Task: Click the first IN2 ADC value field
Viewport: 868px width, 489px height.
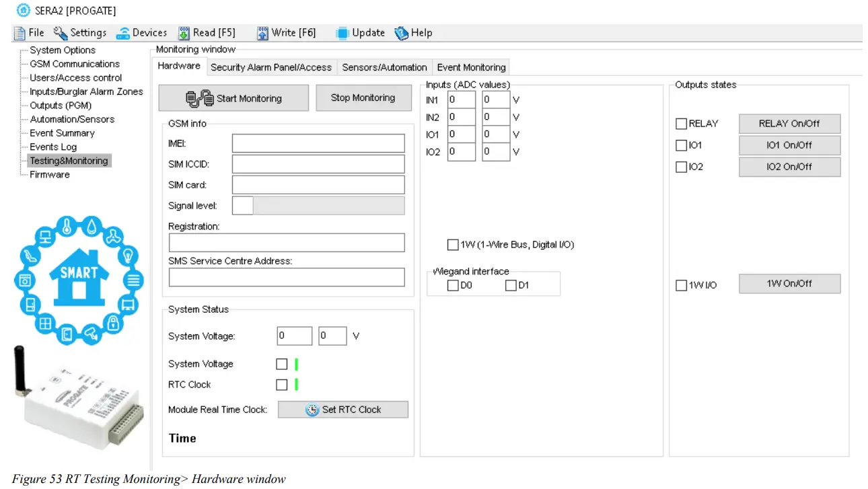Action: pyautogui.click(x=462, y=117)
